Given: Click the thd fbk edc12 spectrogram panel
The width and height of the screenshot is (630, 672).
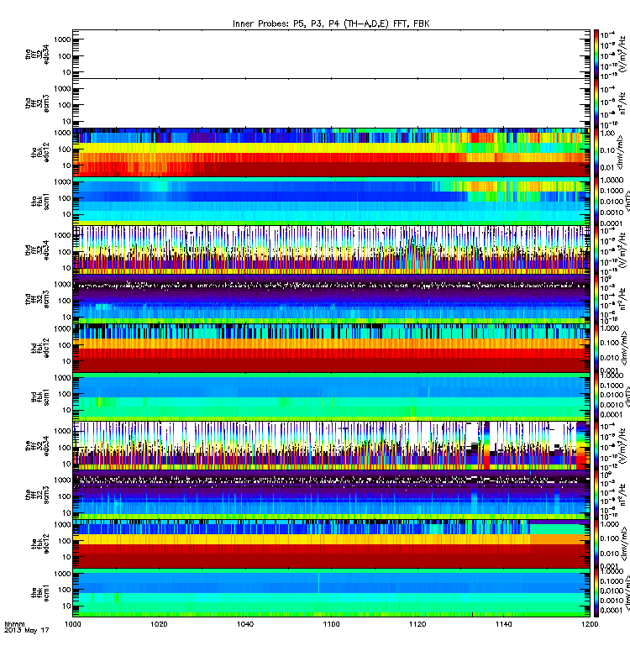Looking at the screenshot, I should tap(331, 349).
